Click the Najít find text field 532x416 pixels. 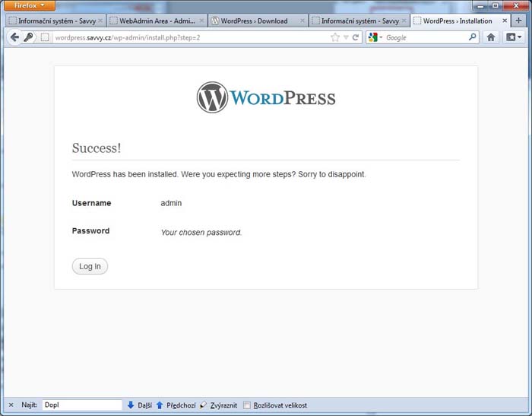point(82,405)
